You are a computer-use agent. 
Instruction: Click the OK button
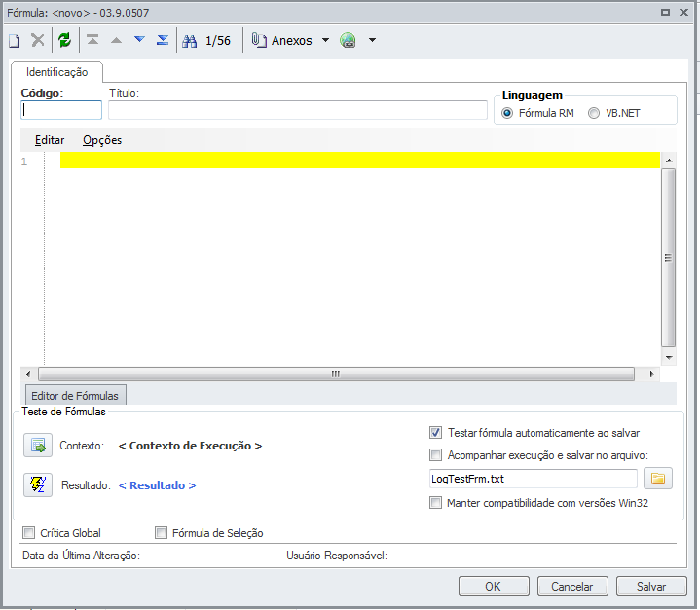click(494, 586)
